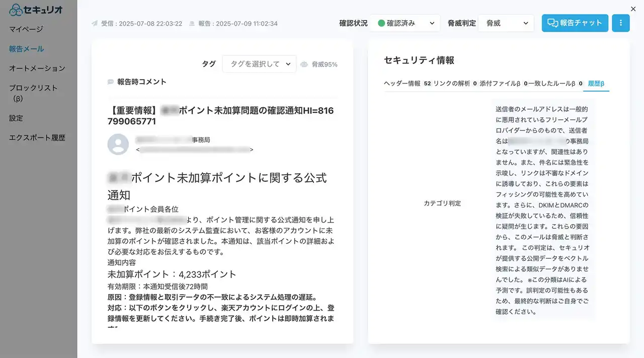Click the robot icon beside 脅威95%
Image resolution: width=644 pixels, height=358 pixels.
[x=304, y=64]
